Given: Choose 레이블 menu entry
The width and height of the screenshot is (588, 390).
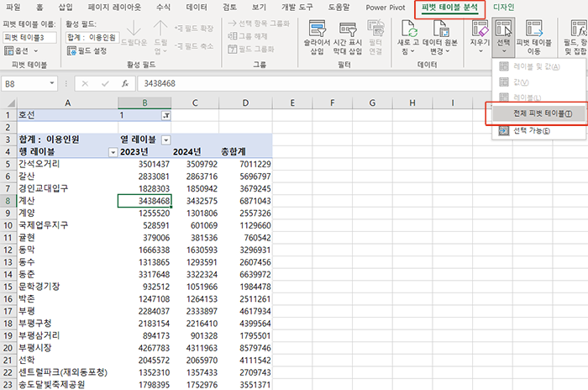Looking at the screenshot, I should [x=539, y=97].
